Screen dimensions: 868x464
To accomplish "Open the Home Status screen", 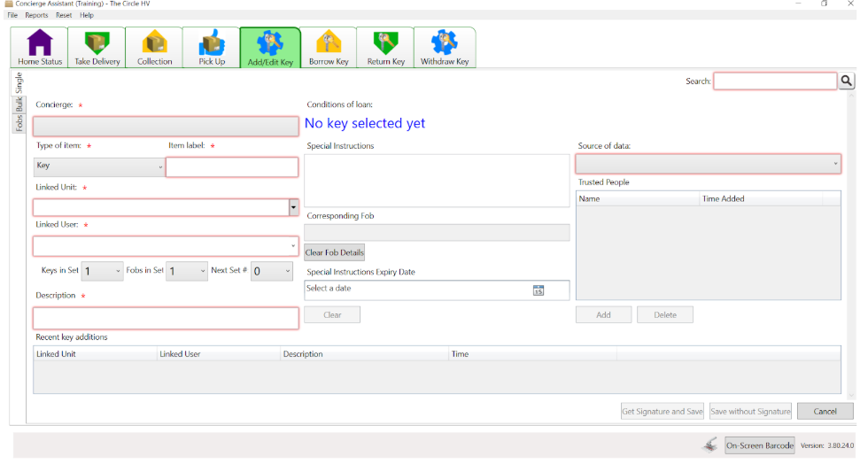I will coord(40,48).
